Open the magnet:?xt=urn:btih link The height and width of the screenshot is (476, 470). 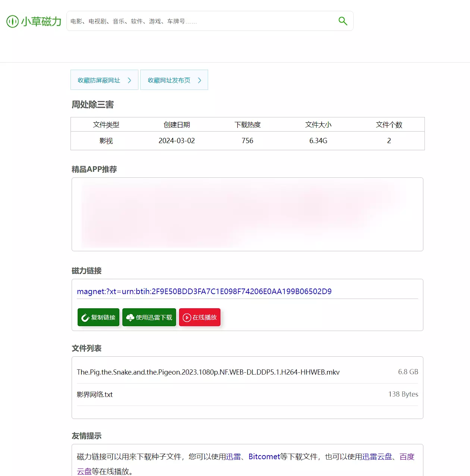coord(204,291)
